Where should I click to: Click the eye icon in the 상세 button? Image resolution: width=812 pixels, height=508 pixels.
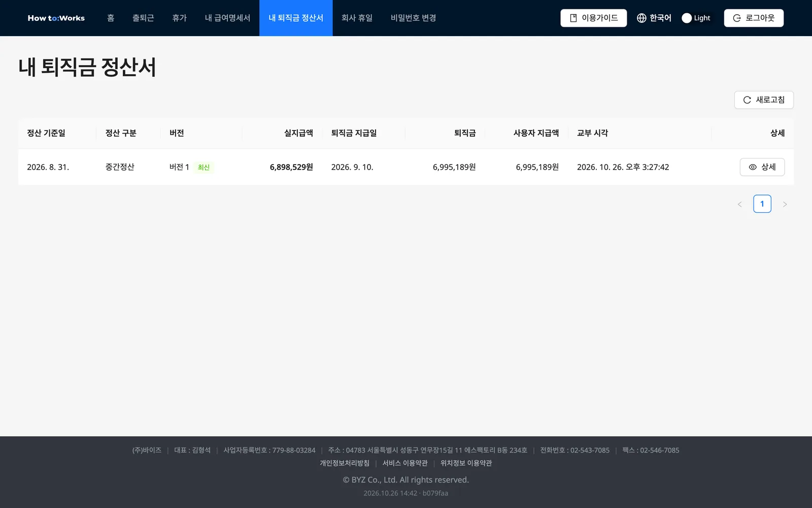[x=753, y=167]
